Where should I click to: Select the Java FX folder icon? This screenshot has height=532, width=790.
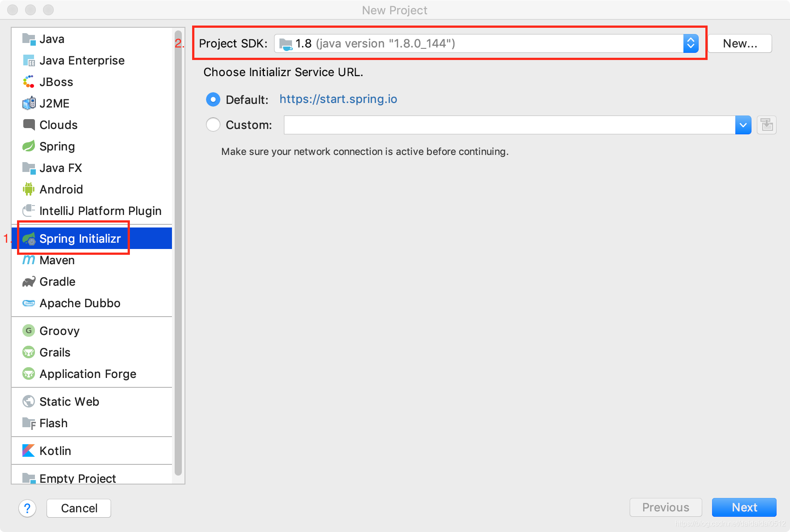click(29, 168)
